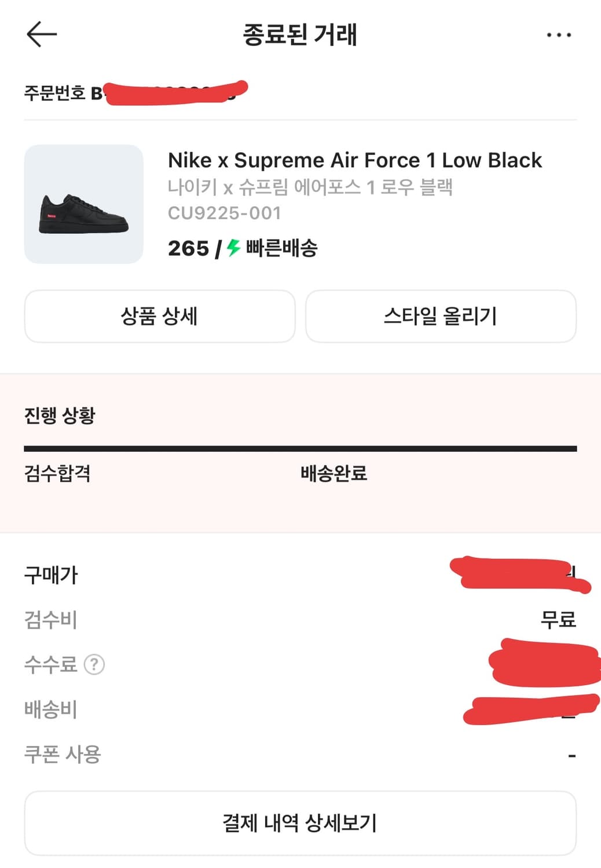Tap the back arrow icon

(x=42, y=34)
